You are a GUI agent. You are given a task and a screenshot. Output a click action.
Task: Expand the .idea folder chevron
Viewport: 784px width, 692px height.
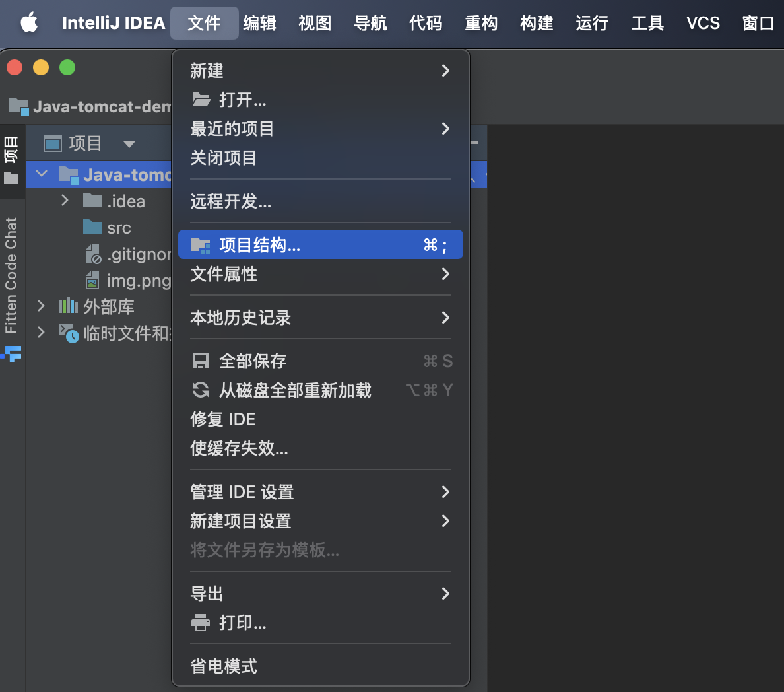[x=65, y=201]
